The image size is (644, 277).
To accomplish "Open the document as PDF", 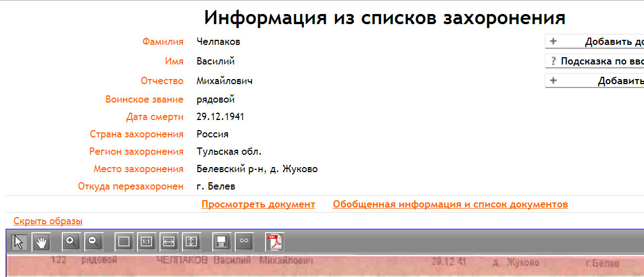I will point(275,242).
